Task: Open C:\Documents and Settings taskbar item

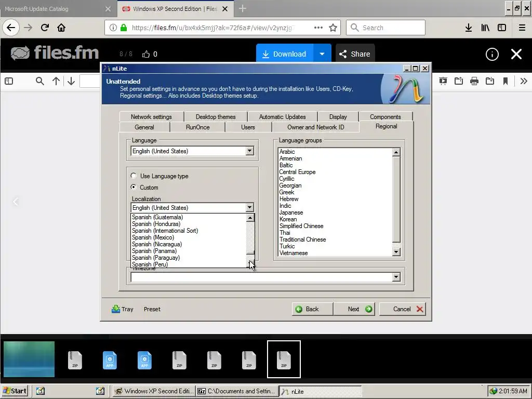Action: coord(236,391)
